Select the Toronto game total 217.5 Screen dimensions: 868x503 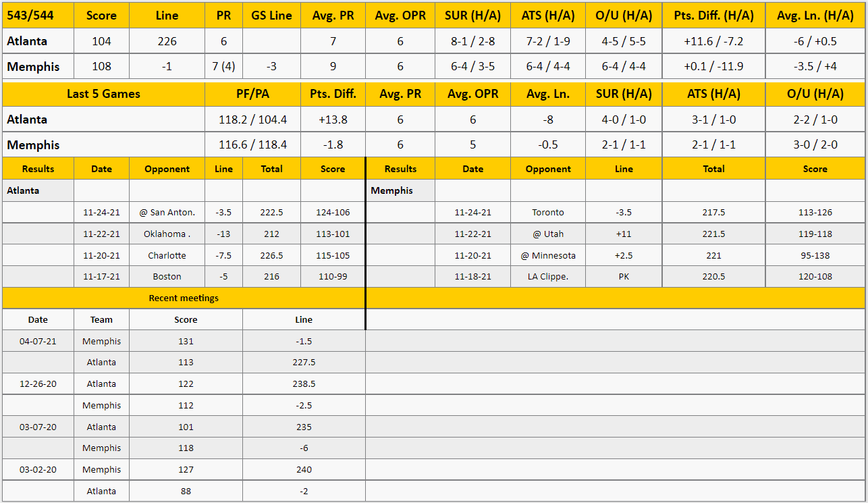click(x=713, y=212)
